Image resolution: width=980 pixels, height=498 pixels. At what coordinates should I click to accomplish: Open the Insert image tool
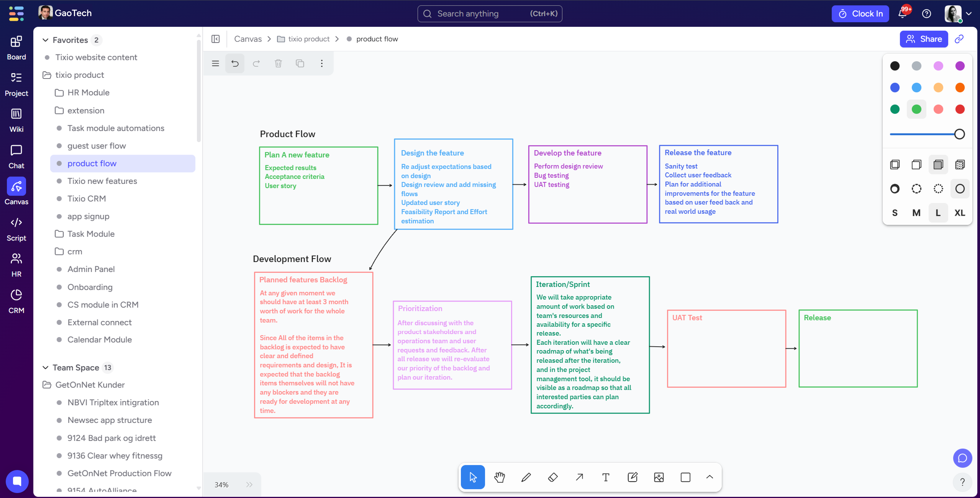point(659,477)
